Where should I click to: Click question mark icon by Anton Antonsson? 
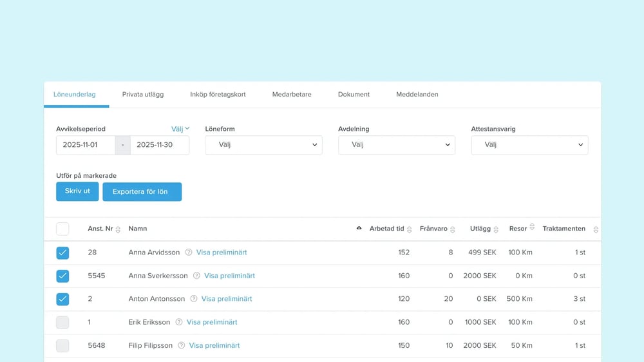coord(194,299)
